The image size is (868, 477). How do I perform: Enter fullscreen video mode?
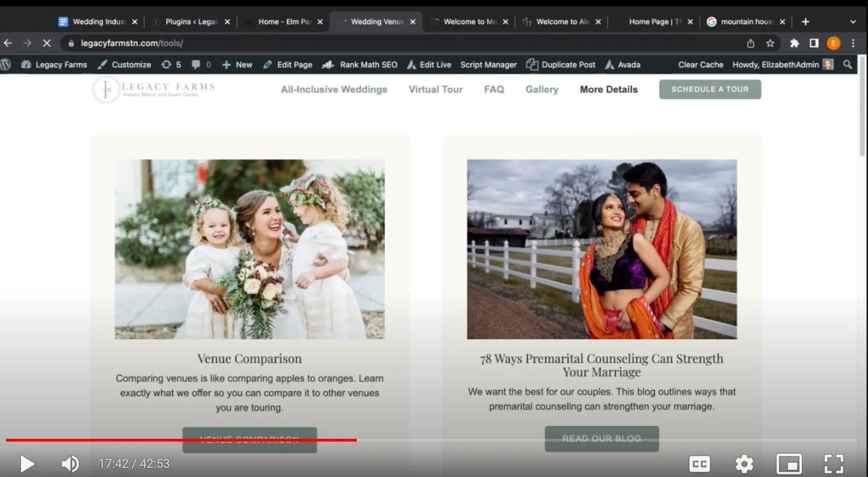pos(834,463)
